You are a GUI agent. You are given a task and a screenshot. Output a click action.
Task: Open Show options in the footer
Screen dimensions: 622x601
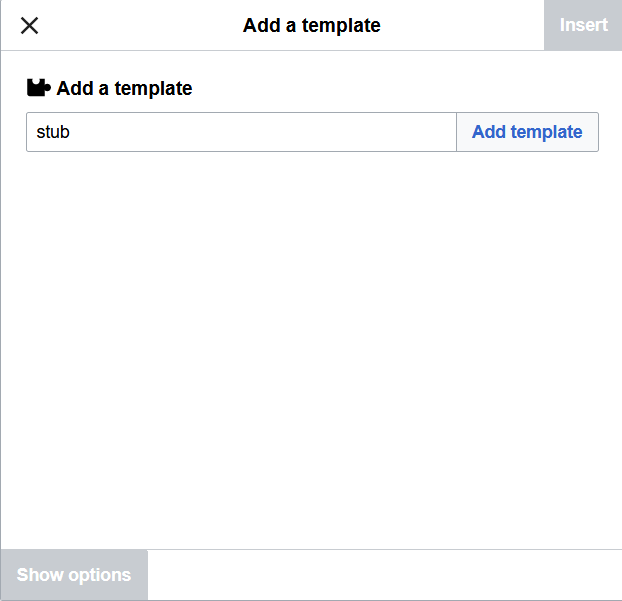coord(74,575)
